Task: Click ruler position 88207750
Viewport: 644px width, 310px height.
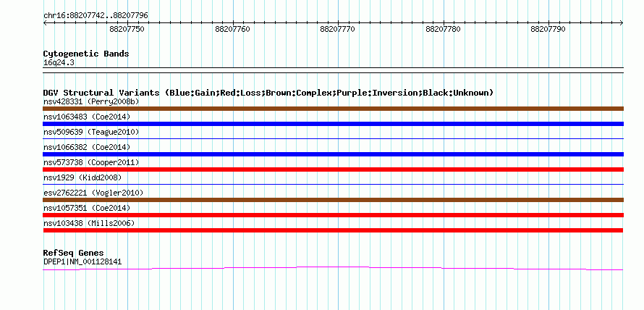Action: click(x=127, y=29)
